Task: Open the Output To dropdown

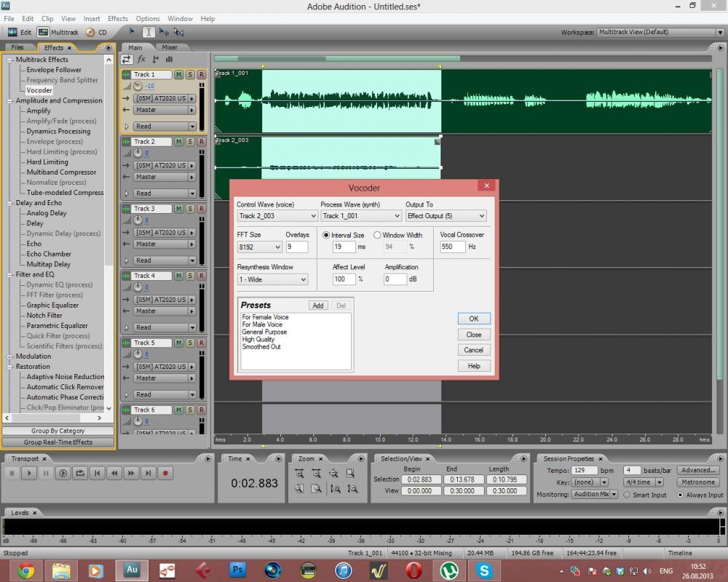Action: click(446, 216)
